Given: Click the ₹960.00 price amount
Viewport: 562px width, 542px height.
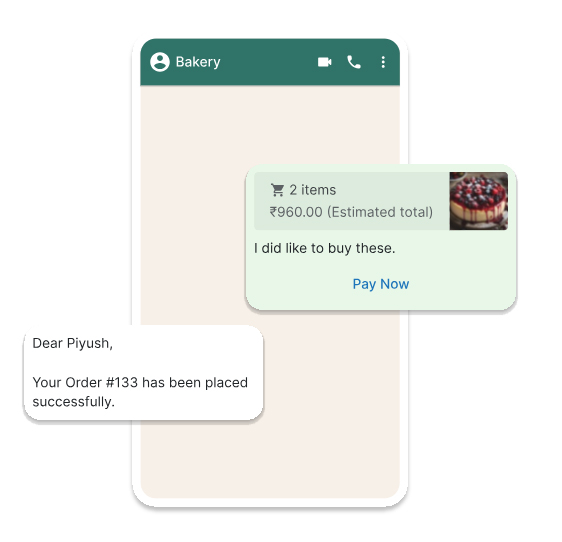Looking at the screenshot, I should (x=296, y=212).
